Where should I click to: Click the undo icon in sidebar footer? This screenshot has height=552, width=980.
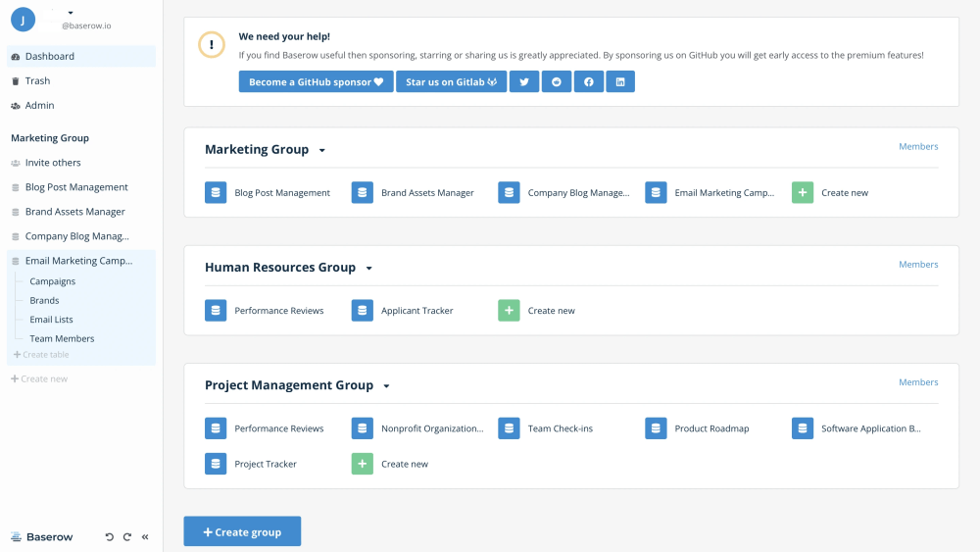[x=110, y=537]
